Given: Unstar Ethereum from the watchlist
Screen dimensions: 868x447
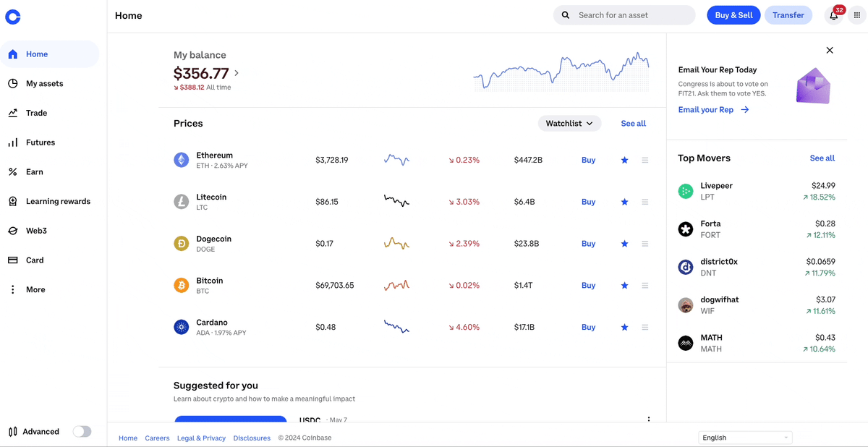Looking at the screenshot, I should coord(624,160).
